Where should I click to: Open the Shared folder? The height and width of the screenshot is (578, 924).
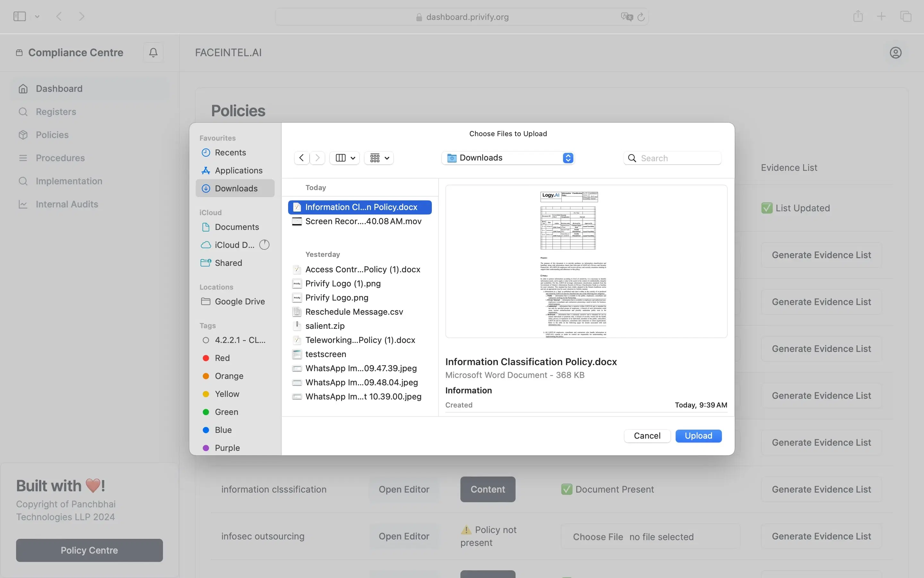(235, 263)
